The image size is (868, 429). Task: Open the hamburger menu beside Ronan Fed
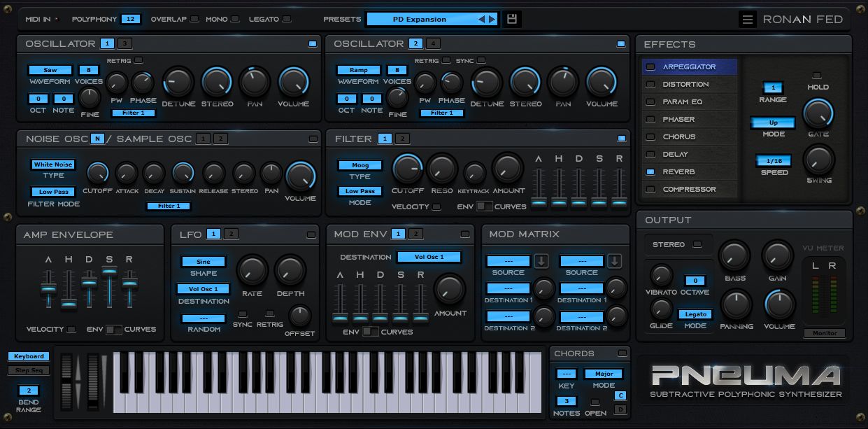748,20
